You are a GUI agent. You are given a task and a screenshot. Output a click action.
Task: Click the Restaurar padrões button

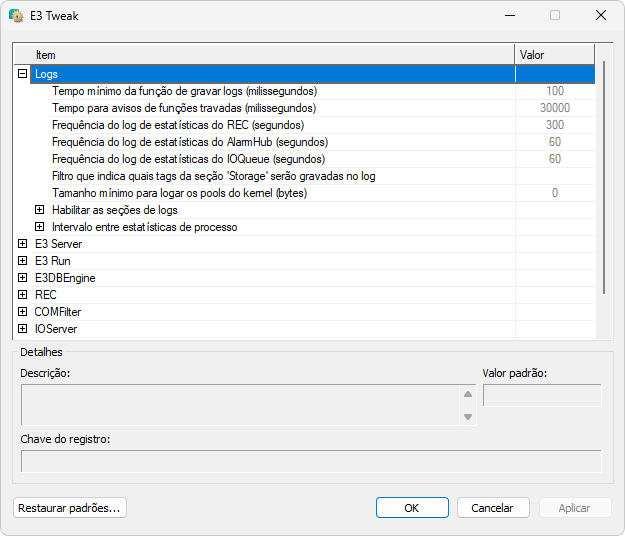70,508
